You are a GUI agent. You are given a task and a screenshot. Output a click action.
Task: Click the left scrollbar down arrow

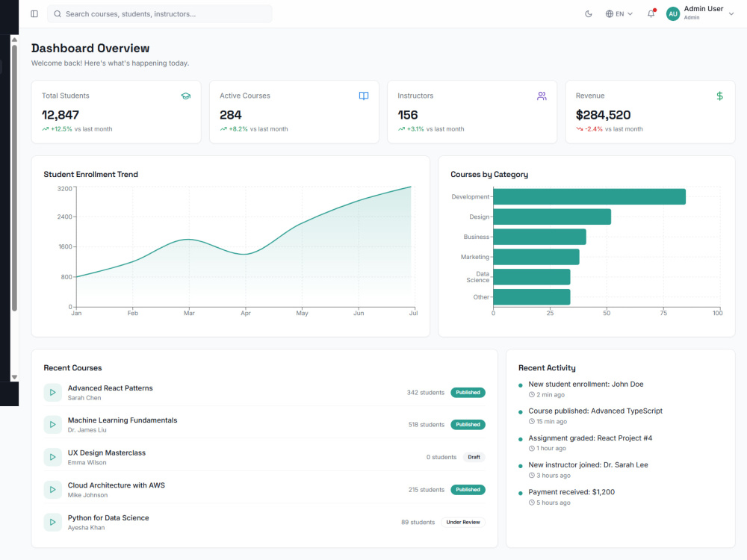(x=14, y=377)
